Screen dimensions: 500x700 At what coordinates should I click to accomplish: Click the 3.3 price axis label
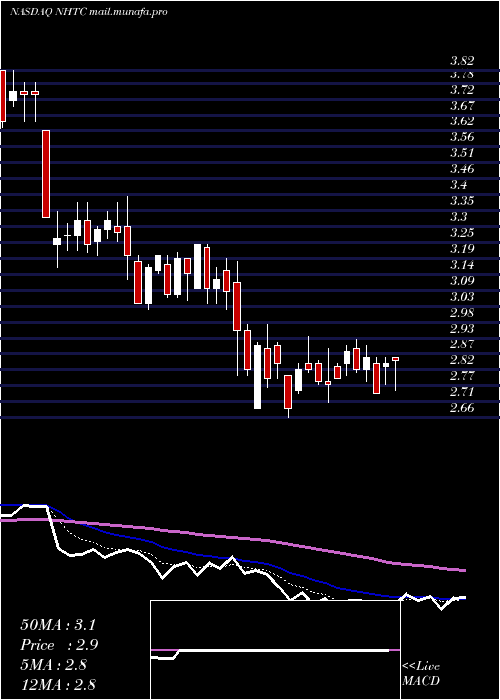[458, 217]
